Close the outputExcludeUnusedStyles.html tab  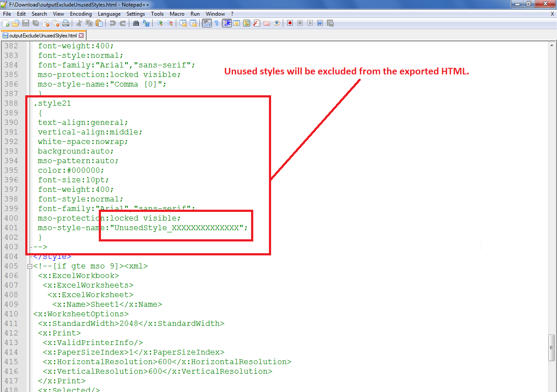(x=81, y=35)
